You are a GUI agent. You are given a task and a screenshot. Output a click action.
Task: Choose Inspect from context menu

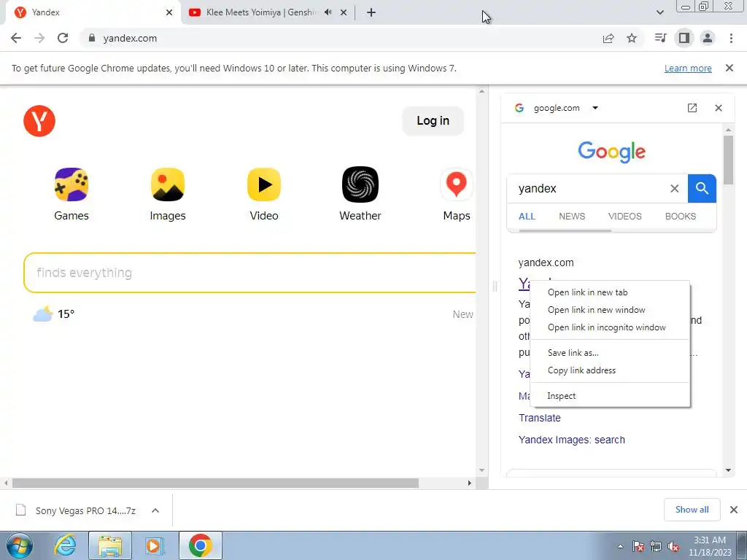click(x=610, y=396)
